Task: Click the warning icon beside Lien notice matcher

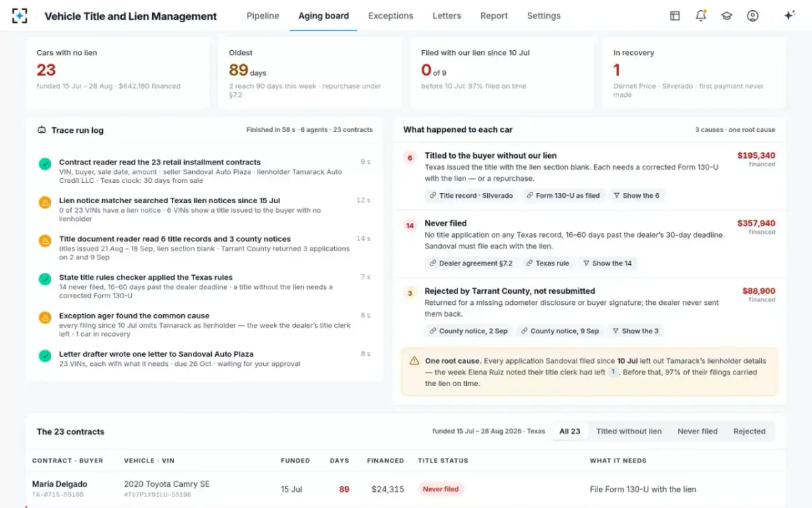Action: [x=45, y=202]
